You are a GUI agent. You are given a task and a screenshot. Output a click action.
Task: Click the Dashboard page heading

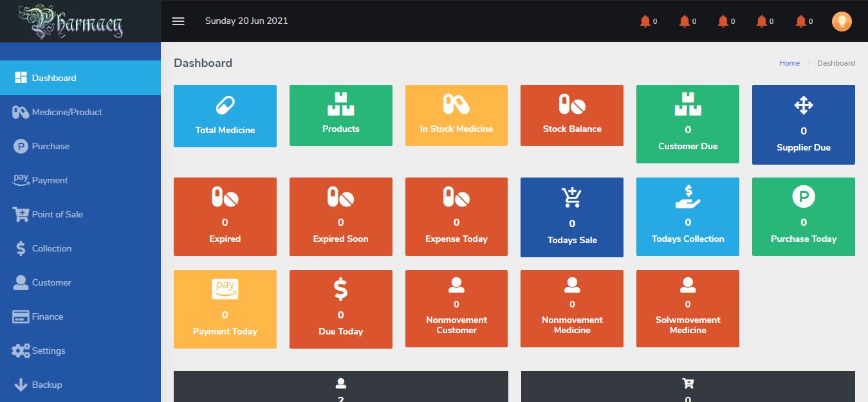click(x=203, y=63)
